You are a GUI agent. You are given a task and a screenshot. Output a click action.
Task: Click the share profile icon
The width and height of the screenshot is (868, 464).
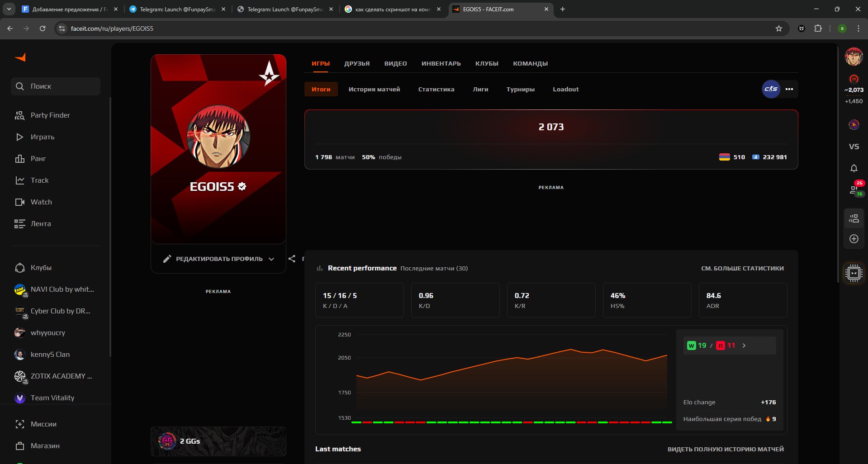pyautogui.click(x=292, y=259)
